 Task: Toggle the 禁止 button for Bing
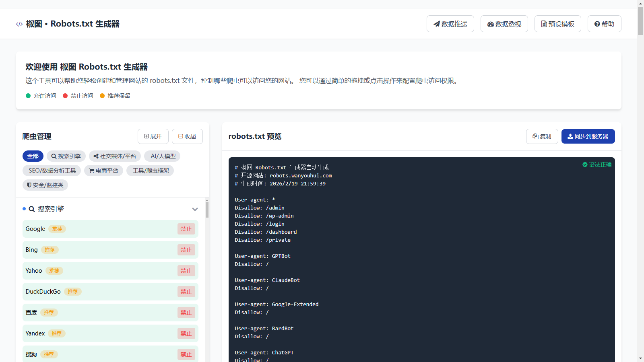(x=186, y=250)
